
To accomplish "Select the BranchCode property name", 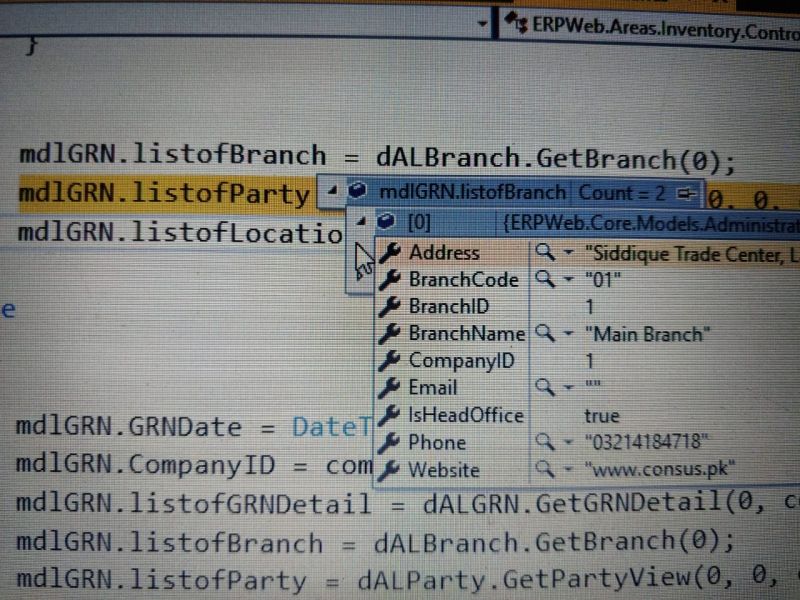I will pos(464,280).
